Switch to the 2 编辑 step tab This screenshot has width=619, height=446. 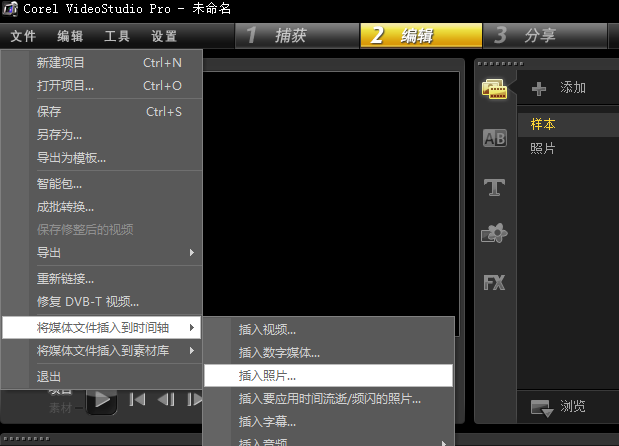[421, 36]
